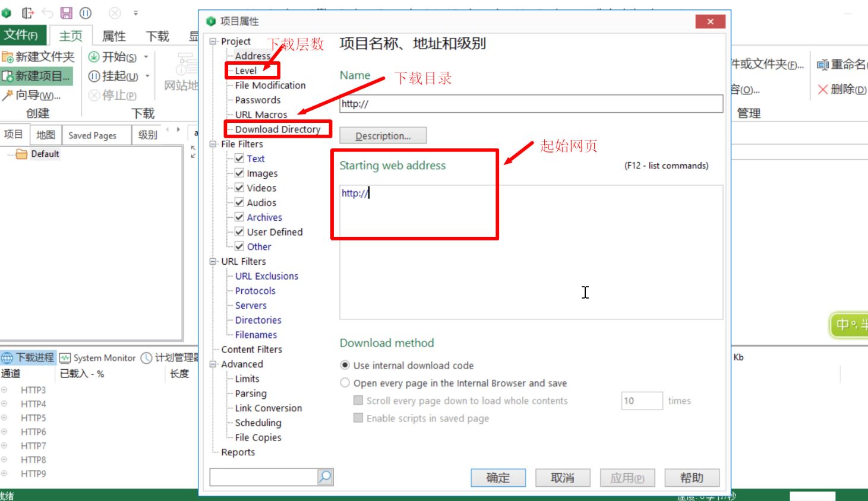The height and width of the screenshot is (501, 868).
Task: Select Link Conversion under Advanced
Action: click(x=269, y=408)
